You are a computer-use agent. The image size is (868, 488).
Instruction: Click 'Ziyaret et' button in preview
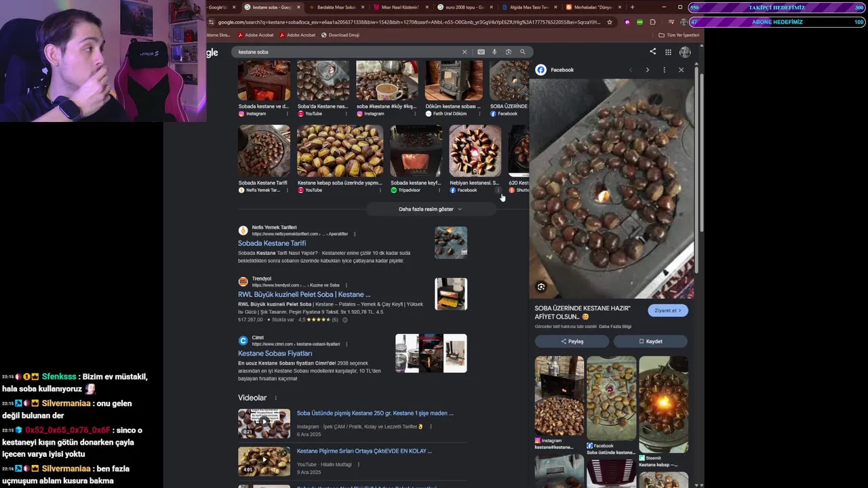[668, 310]
